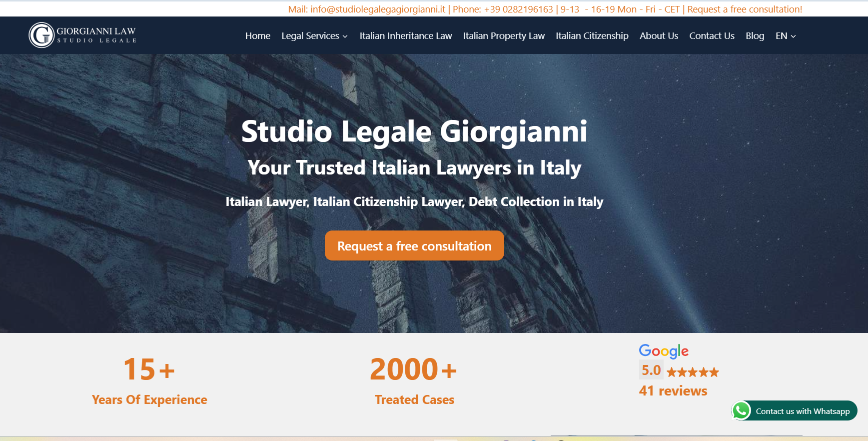
Task: Choose Contact Us in the navigation bar
Action: pos(712,36)
